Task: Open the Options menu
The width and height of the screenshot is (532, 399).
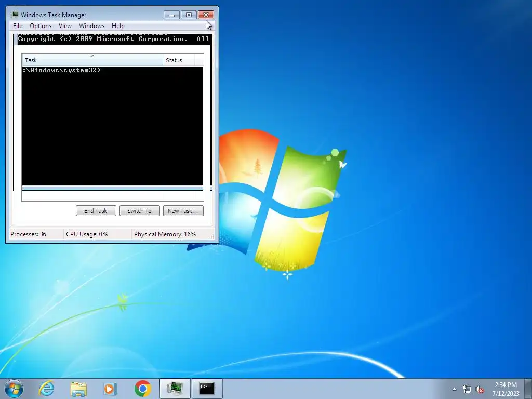Action: (41, 26)
